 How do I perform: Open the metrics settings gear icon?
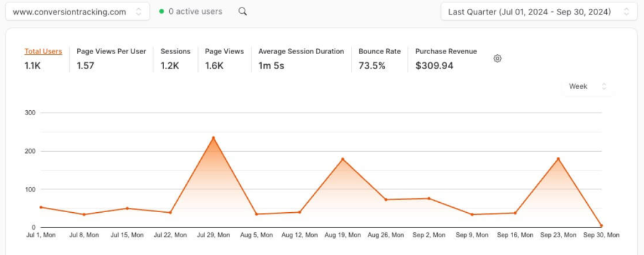pyautogui.click(x=497, y=59)
